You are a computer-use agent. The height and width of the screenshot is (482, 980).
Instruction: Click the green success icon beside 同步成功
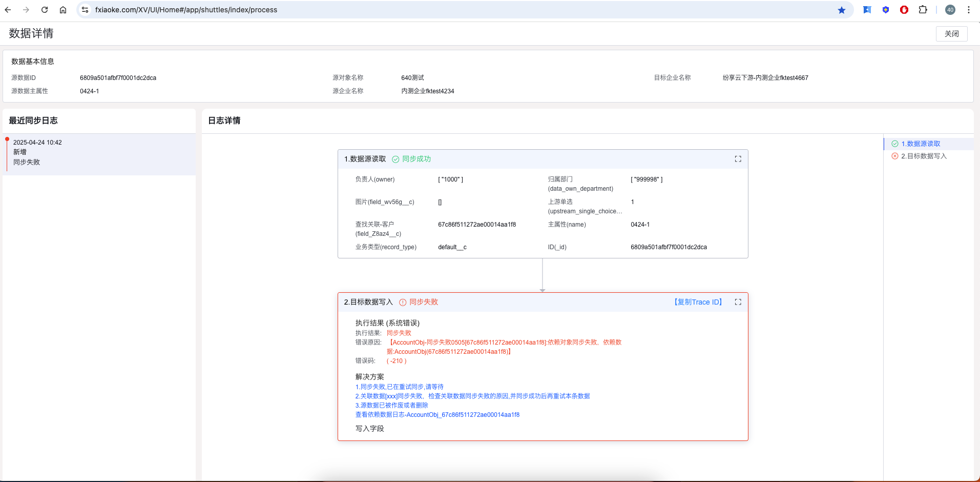tap(395, 159)
